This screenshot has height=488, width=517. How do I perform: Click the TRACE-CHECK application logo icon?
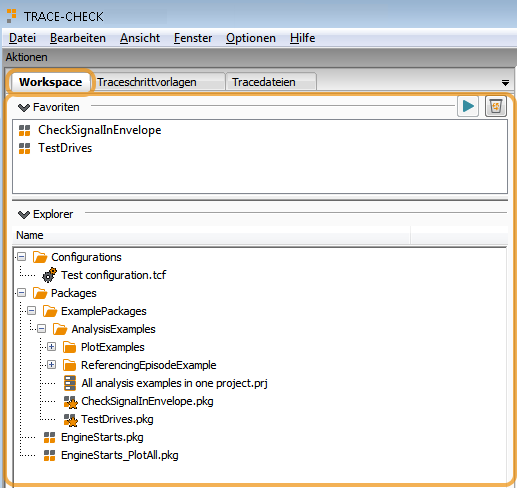11,16
